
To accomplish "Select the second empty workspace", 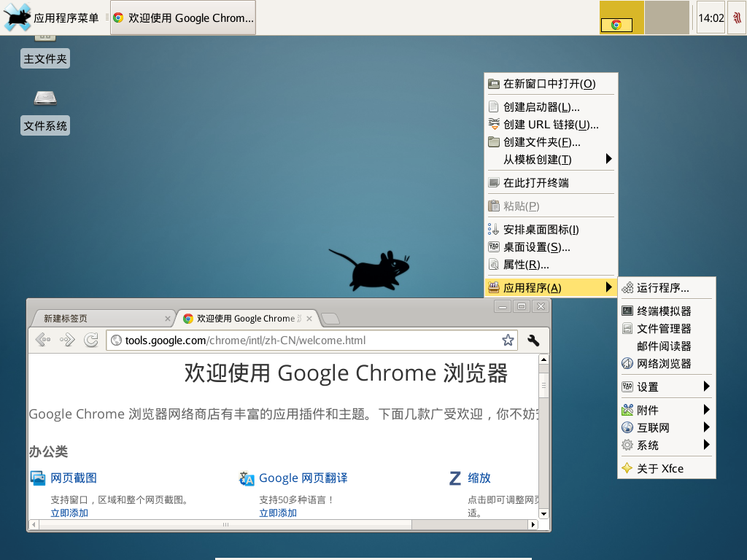I will click(667, 17).
